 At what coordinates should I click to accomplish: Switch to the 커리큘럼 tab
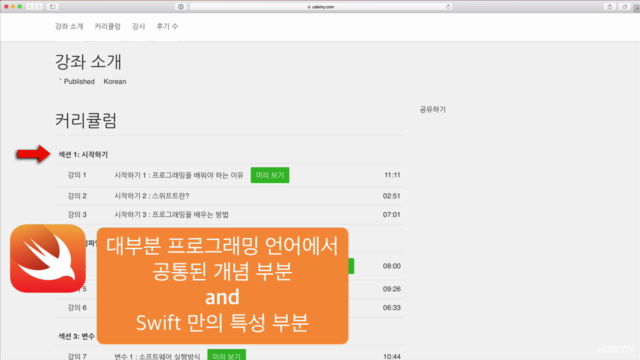point(108,27)
